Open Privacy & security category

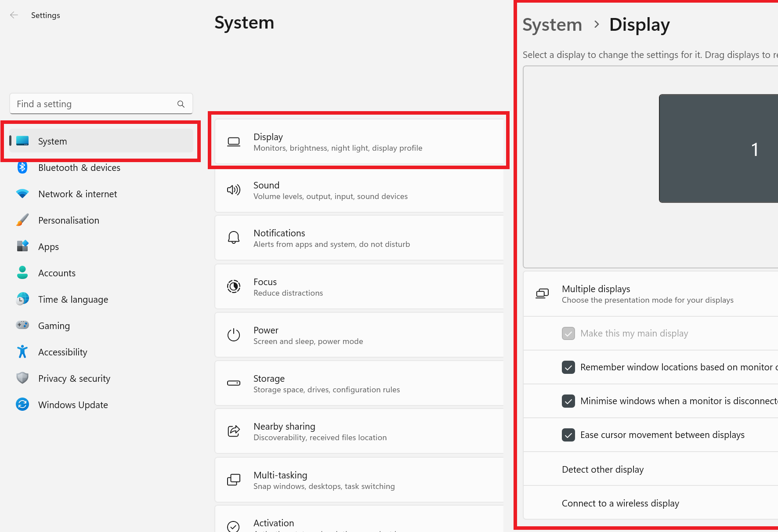[74, 379]
